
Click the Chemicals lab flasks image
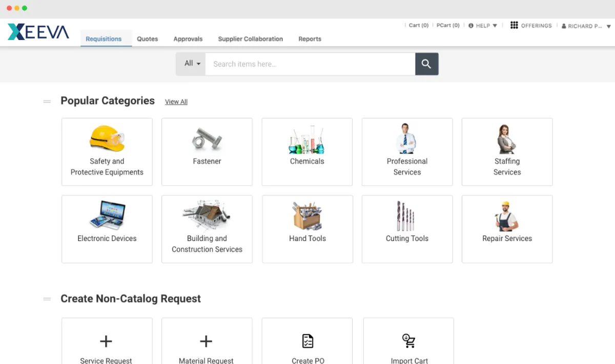click(307, 139)
